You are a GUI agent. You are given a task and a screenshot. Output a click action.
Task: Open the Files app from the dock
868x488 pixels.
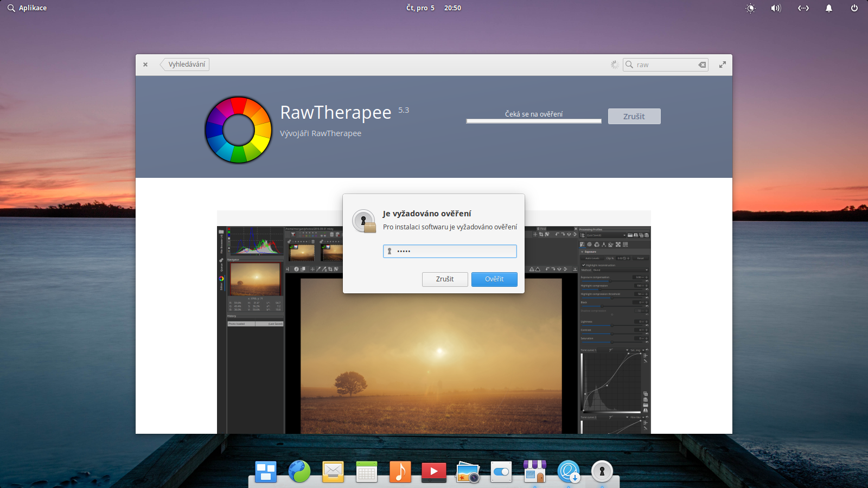[265, 472]
